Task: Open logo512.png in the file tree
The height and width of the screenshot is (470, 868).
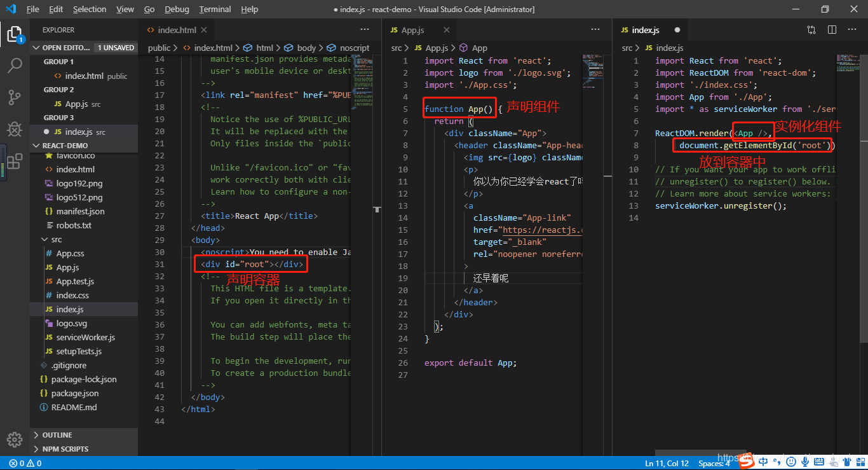Action: (x=84, y=197)
